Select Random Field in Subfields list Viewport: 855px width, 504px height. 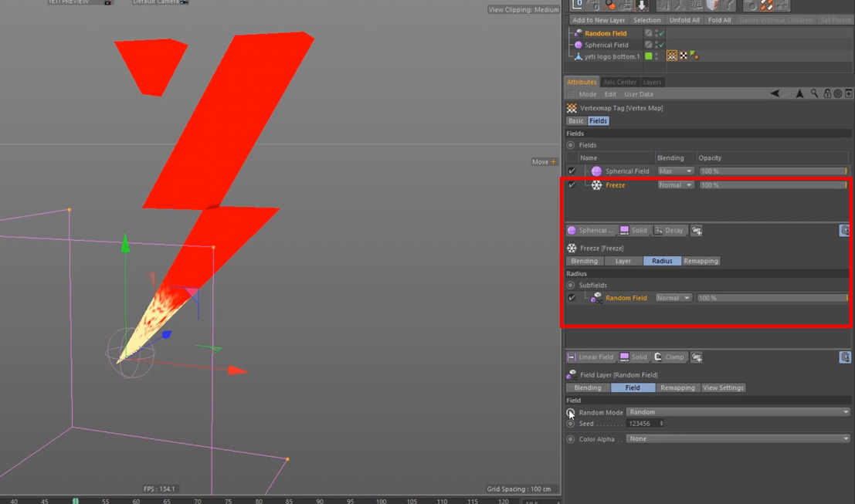point(626,298)
